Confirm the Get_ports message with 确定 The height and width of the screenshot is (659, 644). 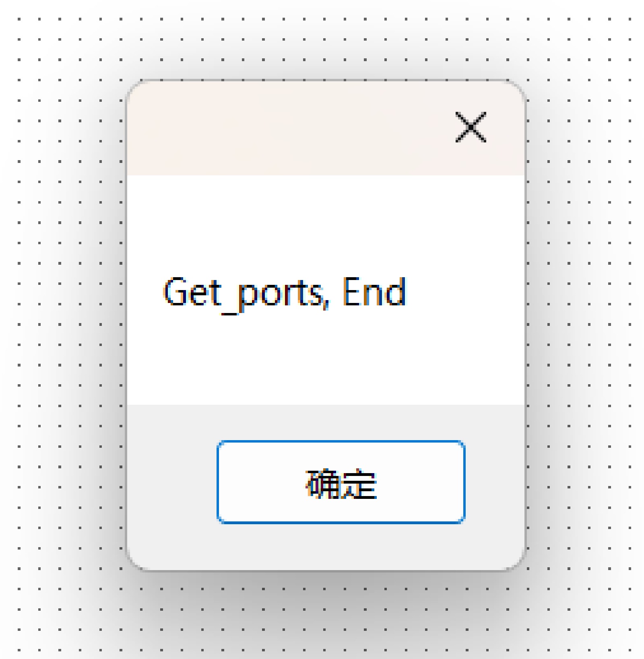(x=341, y=482)
